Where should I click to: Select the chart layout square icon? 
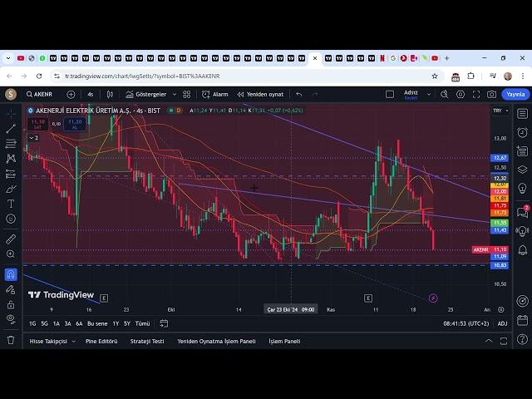(390, 94)
